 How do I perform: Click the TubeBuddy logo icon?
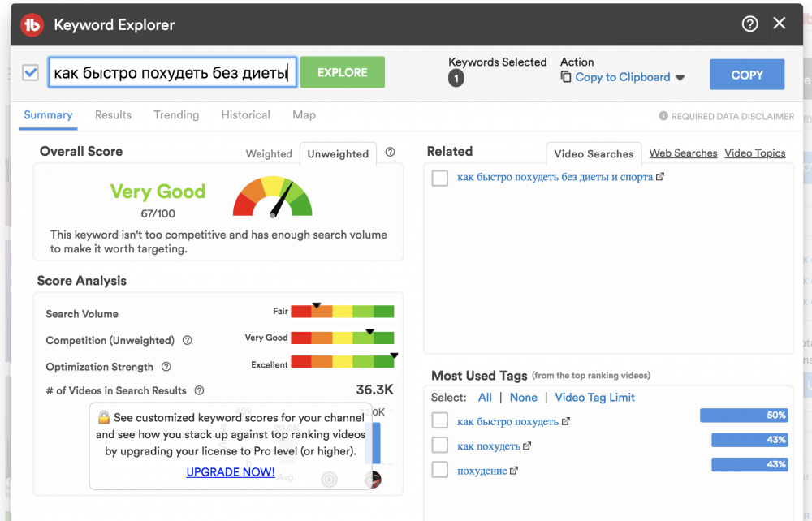[32, 25]
